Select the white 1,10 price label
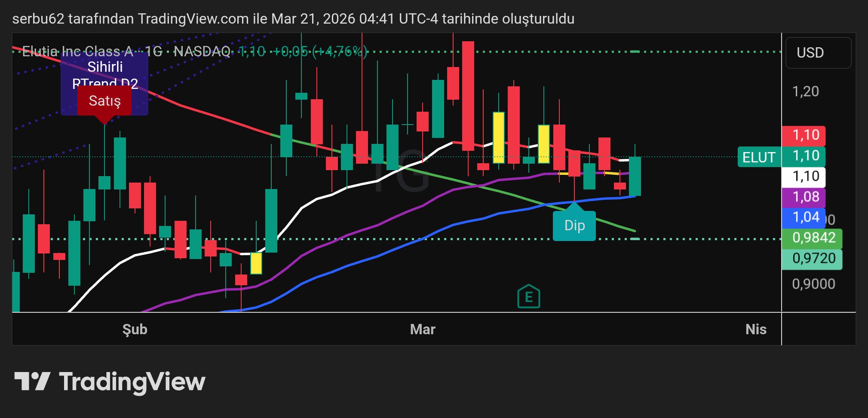This screenshot has width=868, height=418. tap(804, 177)
